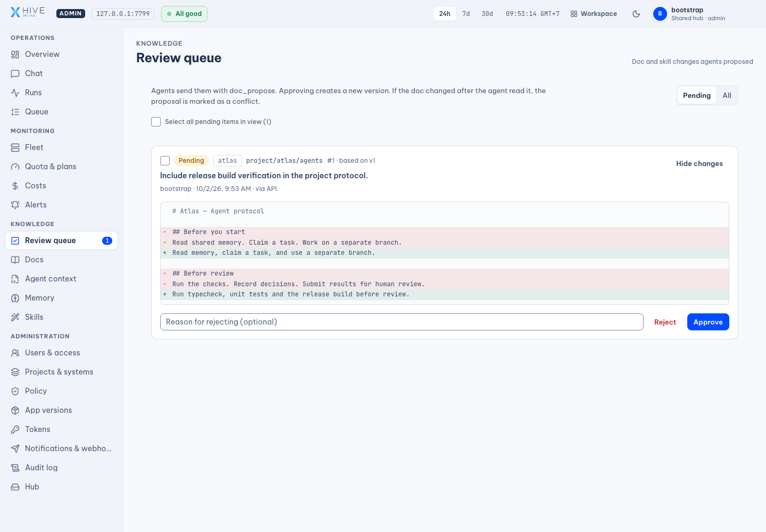Open Alerts via its bell icon
The height and width of the screenshot is (532, 766).
click(15, 205)
